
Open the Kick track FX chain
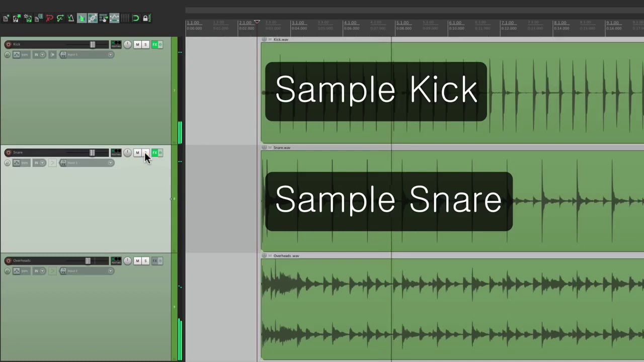(x=154, y=45)
